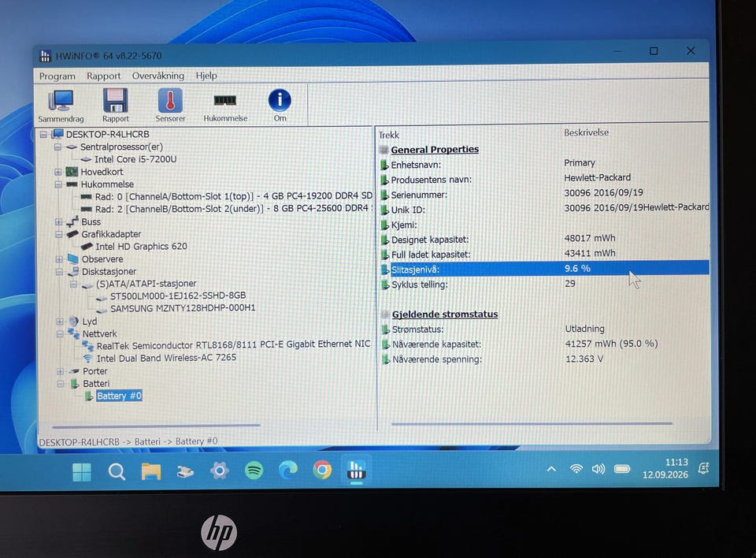Image resolution: width=756 pixels, height=558 pixels.
Task: Select Intel HD Graphics 620 item
Action: (141, 246)
